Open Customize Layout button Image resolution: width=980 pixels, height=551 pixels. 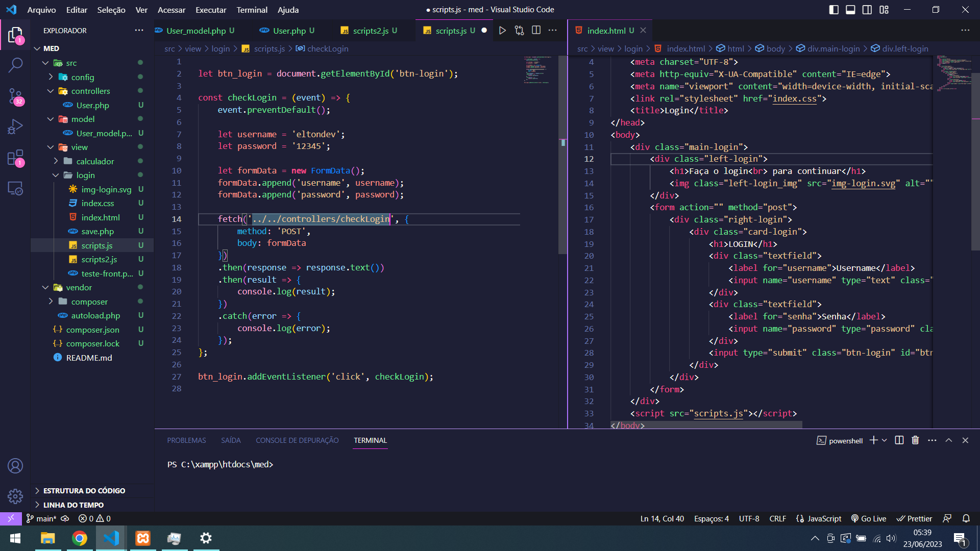click(884, 10)
